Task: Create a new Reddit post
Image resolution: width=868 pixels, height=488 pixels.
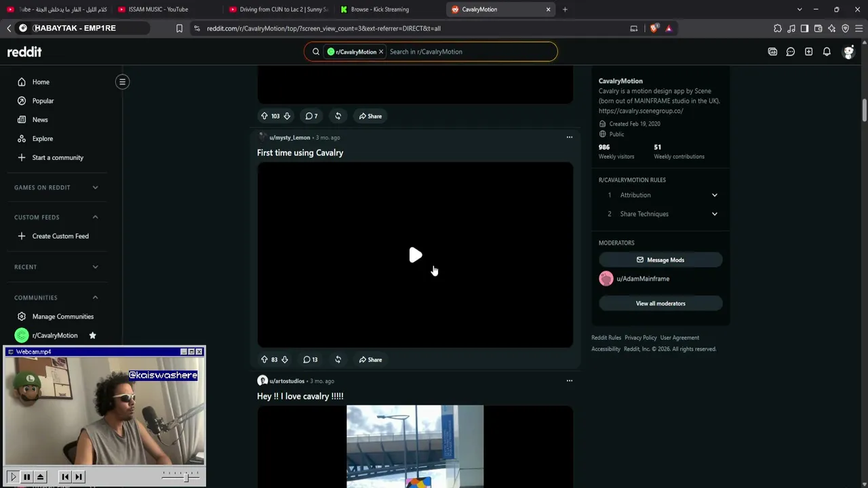Action: [x=809, y=52]
